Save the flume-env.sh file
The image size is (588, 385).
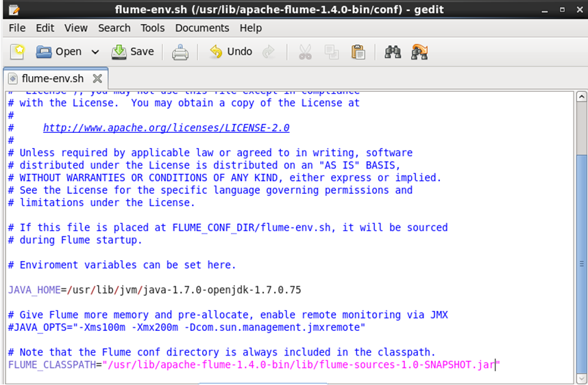tap(132, 52)
